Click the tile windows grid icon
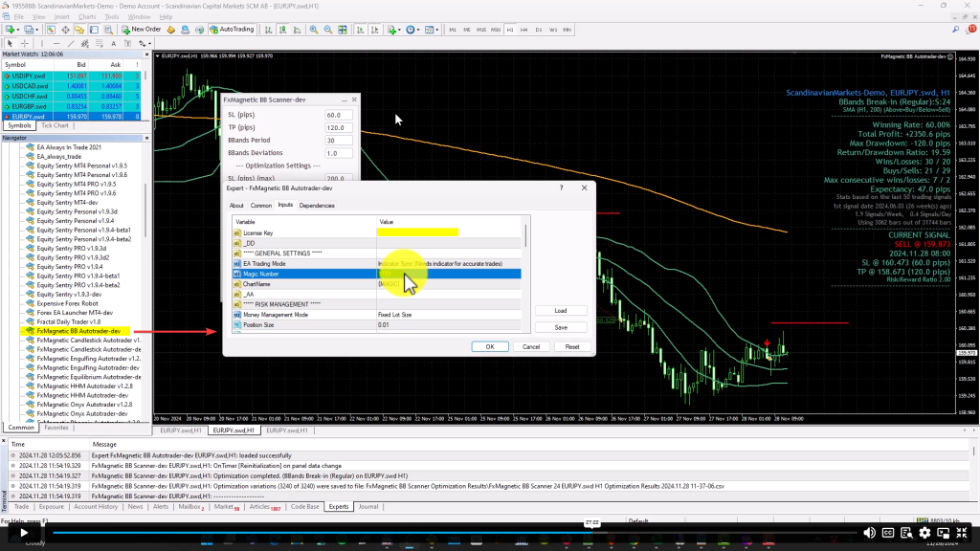 343,30
